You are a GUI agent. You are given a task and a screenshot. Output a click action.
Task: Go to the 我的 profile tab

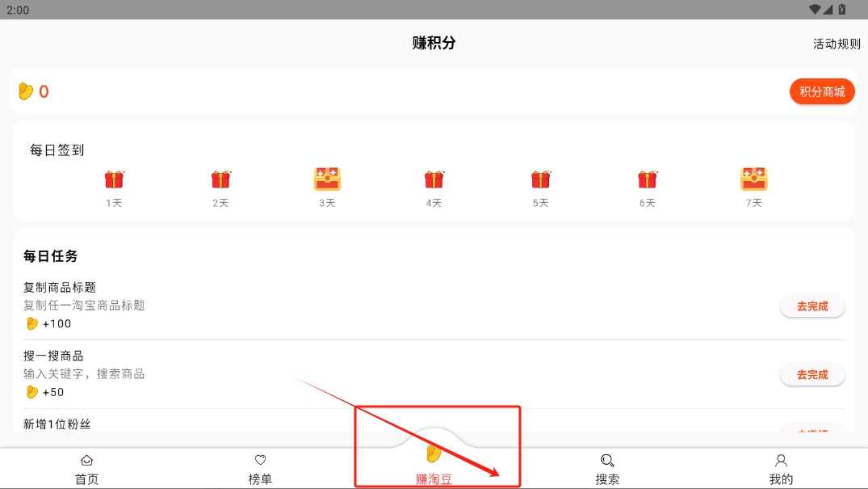(781, 469)
